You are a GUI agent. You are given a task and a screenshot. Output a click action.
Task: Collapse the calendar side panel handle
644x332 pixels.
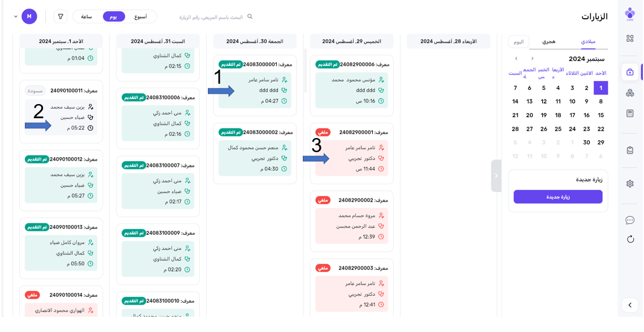[496, 176]
